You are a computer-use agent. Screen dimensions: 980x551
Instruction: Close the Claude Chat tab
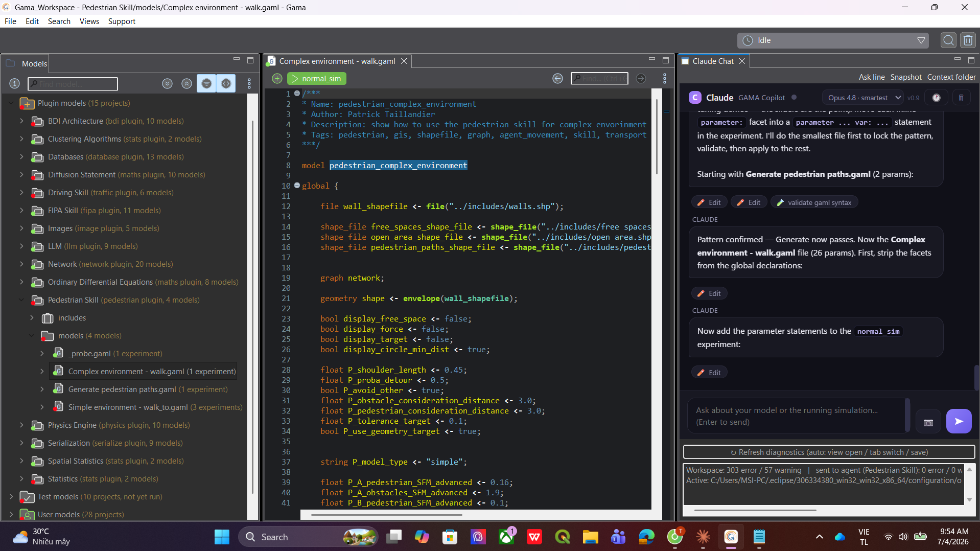click(x=742, y=61)
